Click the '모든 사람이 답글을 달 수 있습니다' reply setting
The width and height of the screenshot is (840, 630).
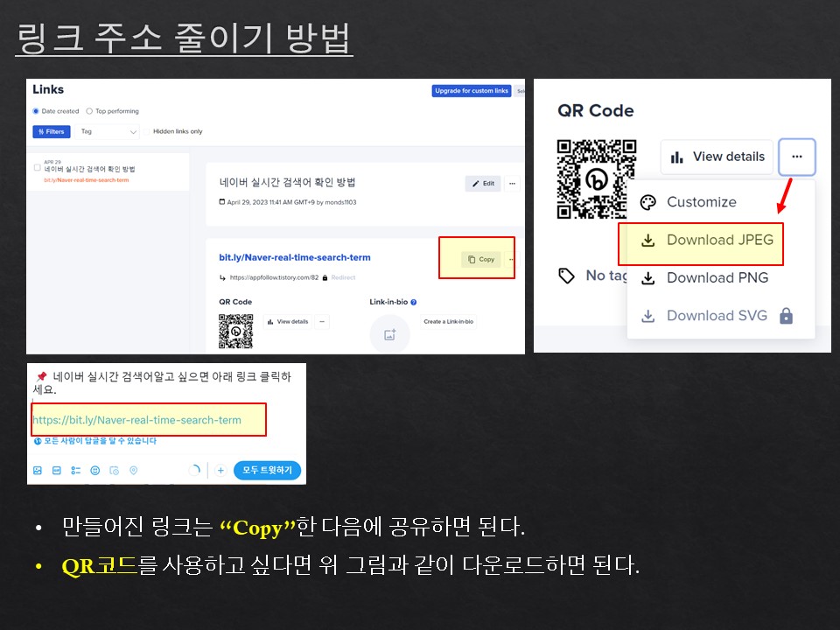tap(94, 441)
